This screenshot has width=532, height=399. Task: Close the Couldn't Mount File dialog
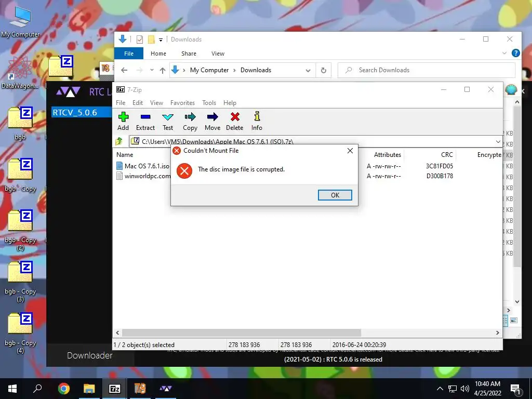350,151
